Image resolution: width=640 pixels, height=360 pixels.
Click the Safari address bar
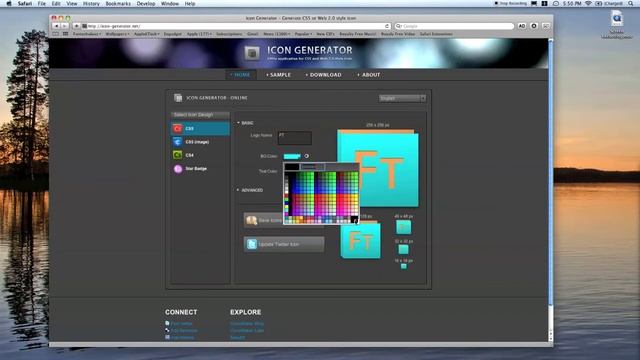[x=236, y=26]
